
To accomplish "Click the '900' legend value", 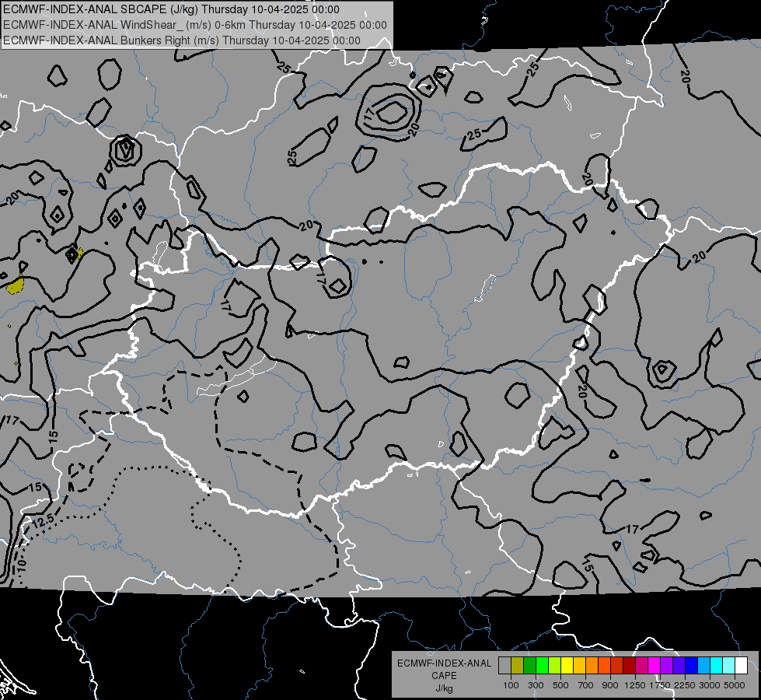I will click(610, 685).
